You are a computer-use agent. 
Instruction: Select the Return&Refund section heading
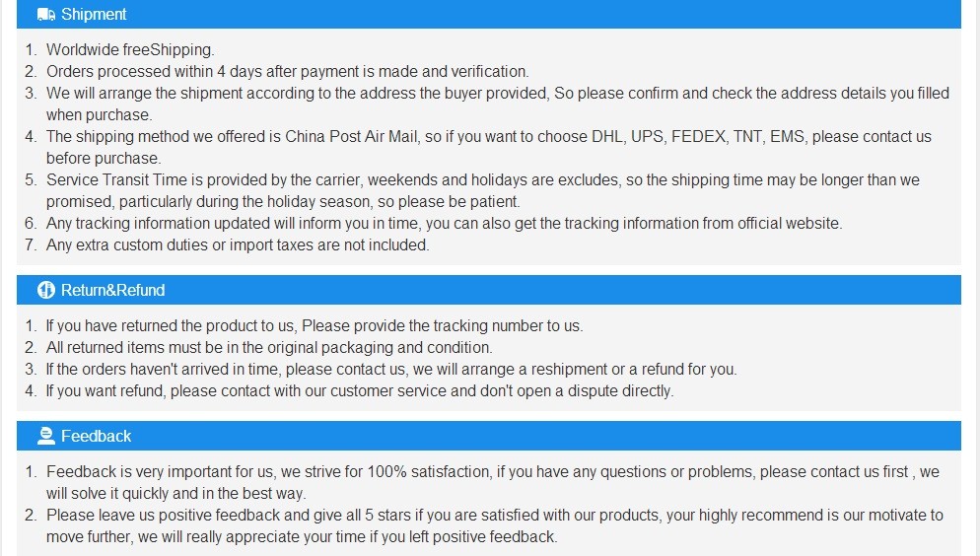point(112,290)
